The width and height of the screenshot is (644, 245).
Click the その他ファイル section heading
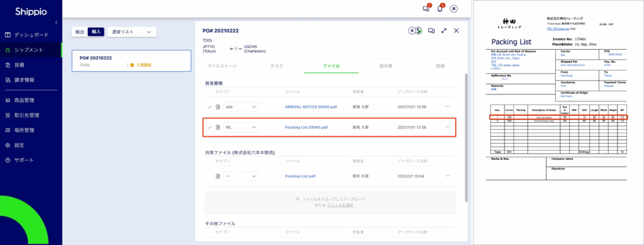point(220,224)
